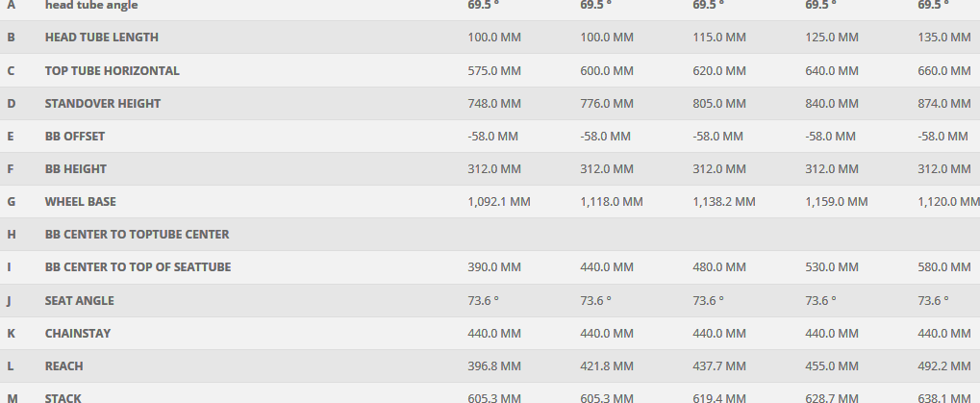The width and height of the screenshot is (980, 403).
Task: Click the 135.0 MM head tube length
Action: point(944,38)
